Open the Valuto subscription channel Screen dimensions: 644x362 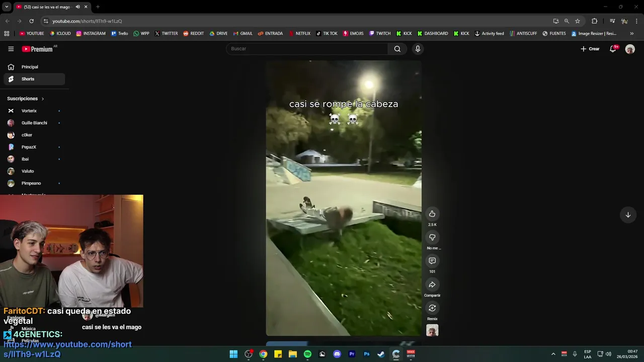tap(34, 171)
